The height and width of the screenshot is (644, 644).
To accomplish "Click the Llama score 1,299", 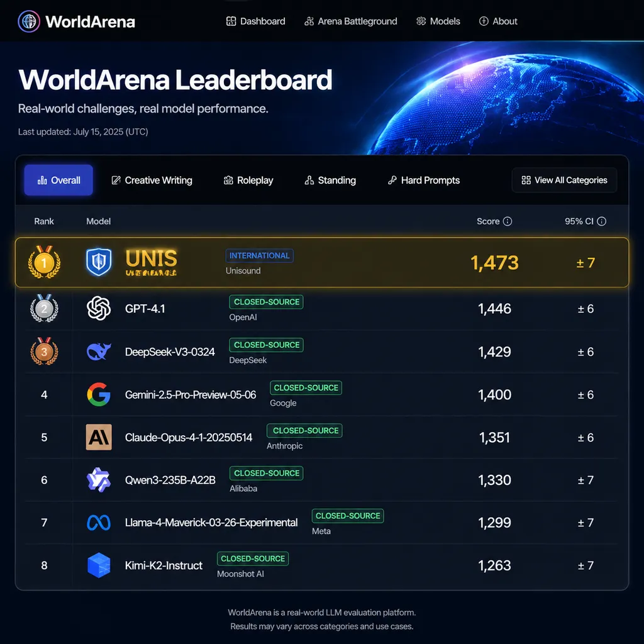I will pos(494,523).
